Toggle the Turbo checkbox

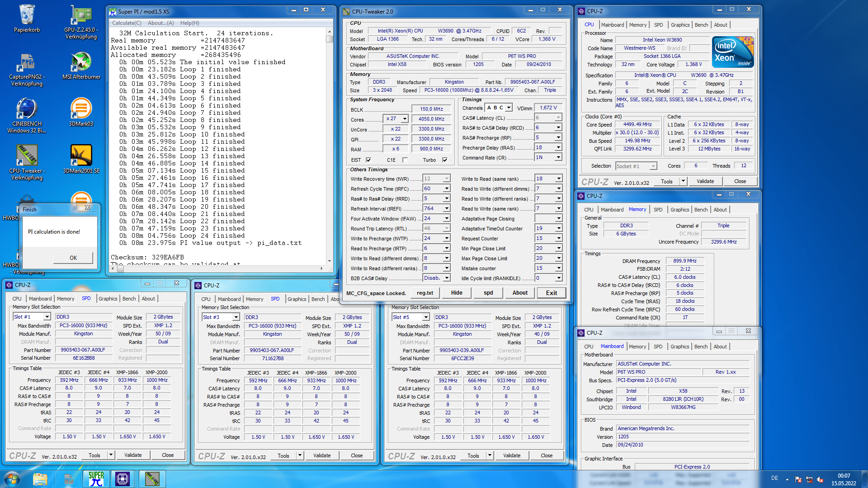(x=445, y=160)
